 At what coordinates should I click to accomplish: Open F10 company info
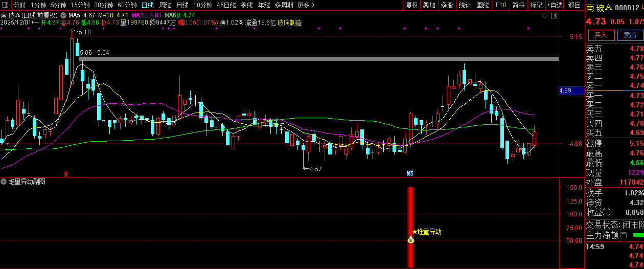tap(501, 5)
